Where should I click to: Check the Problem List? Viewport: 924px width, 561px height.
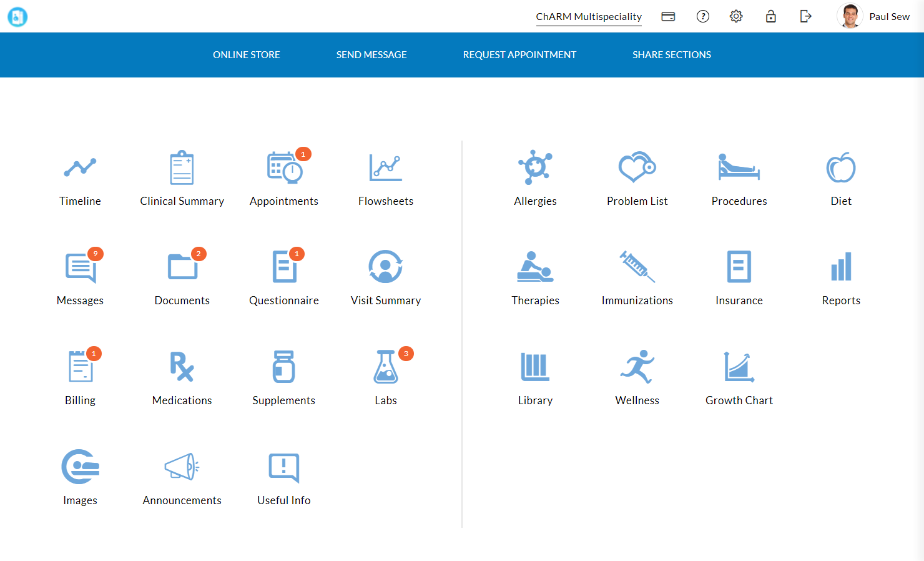click(637, 178)
